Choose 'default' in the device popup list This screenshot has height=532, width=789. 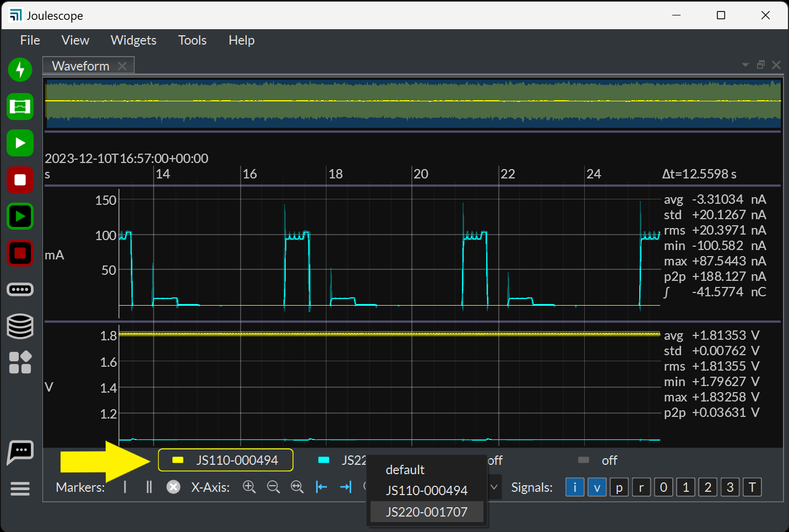pos(427,470)
